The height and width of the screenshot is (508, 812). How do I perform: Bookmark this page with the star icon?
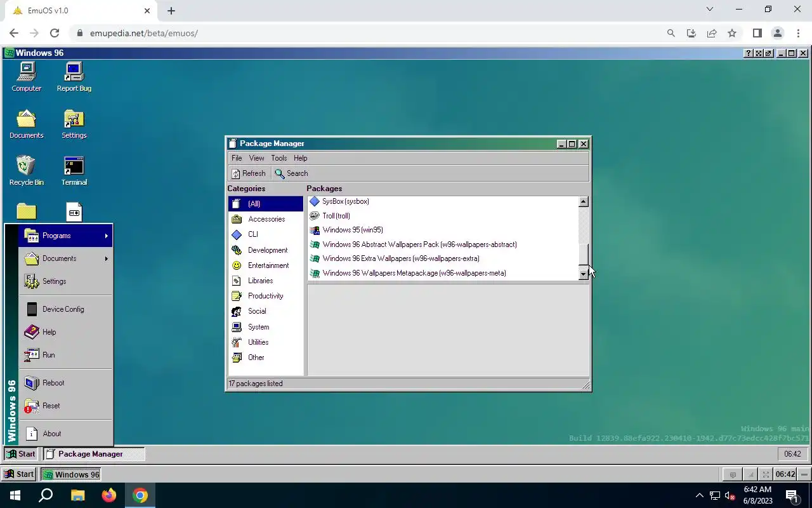(x=732, y=33)
